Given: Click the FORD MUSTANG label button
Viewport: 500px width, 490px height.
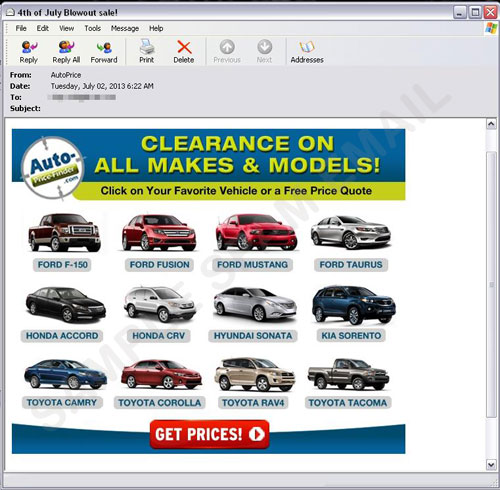Looking at the screenshot, I should pyautogui.click(x=252, y=265).
